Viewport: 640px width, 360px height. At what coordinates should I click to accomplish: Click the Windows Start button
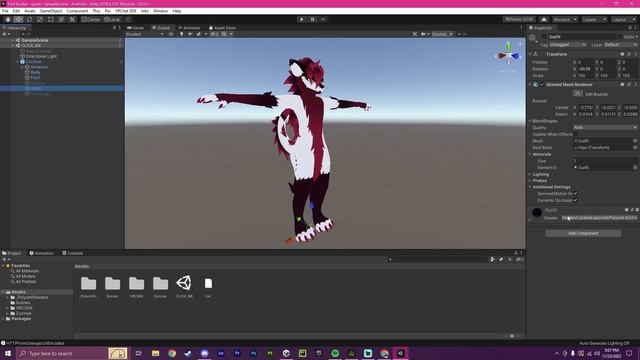click(x=7, y=353)
